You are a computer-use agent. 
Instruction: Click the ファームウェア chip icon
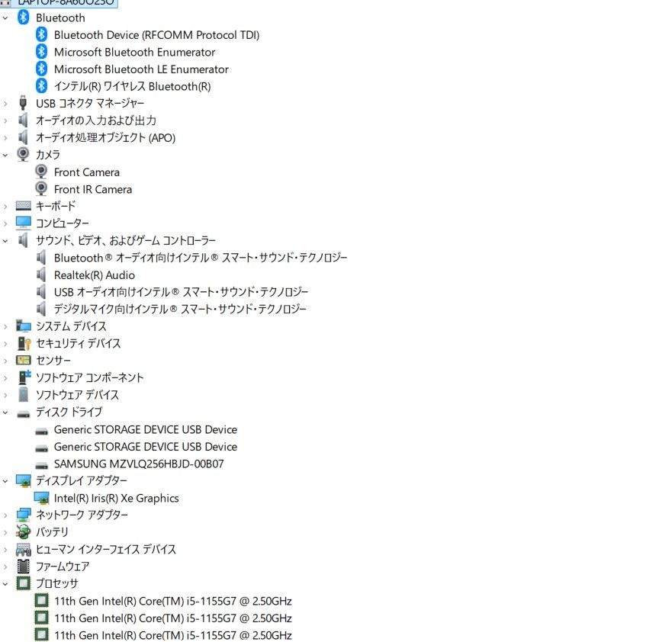coord(23,567)
